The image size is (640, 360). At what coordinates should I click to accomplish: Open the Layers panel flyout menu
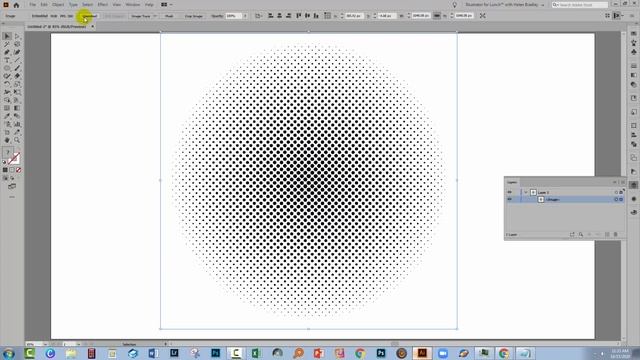tap(622, 182)
